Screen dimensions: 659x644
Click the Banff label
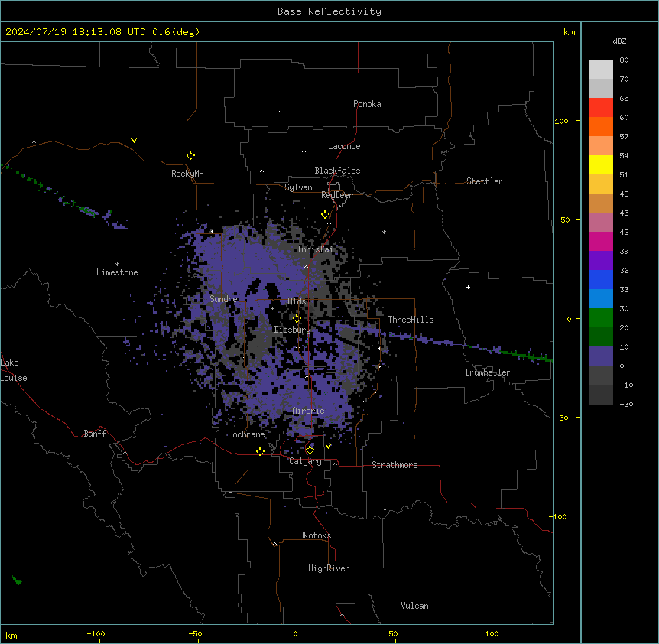95,434
